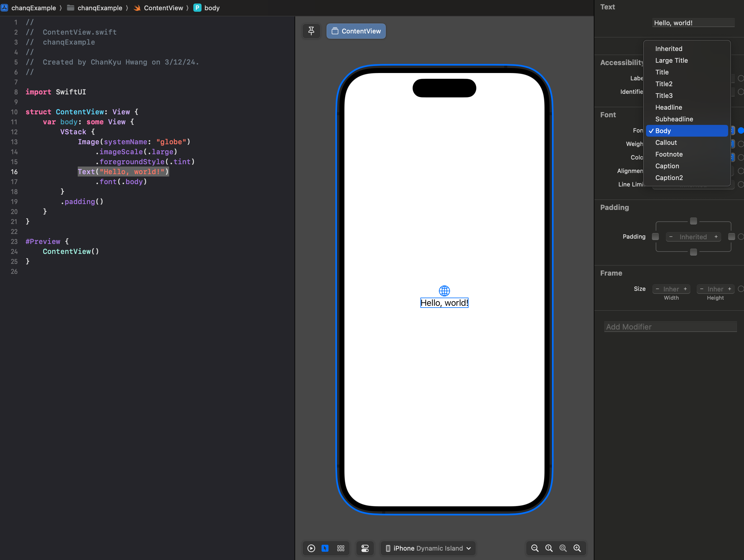Zoom in on the preview canvas
The height and width of the screenshot is (560, 744).
[x=577, y=548]
